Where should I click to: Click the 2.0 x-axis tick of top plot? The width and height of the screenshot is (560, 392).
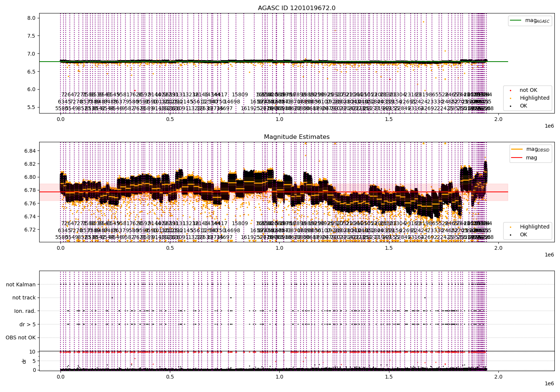(x=498, y=119)
